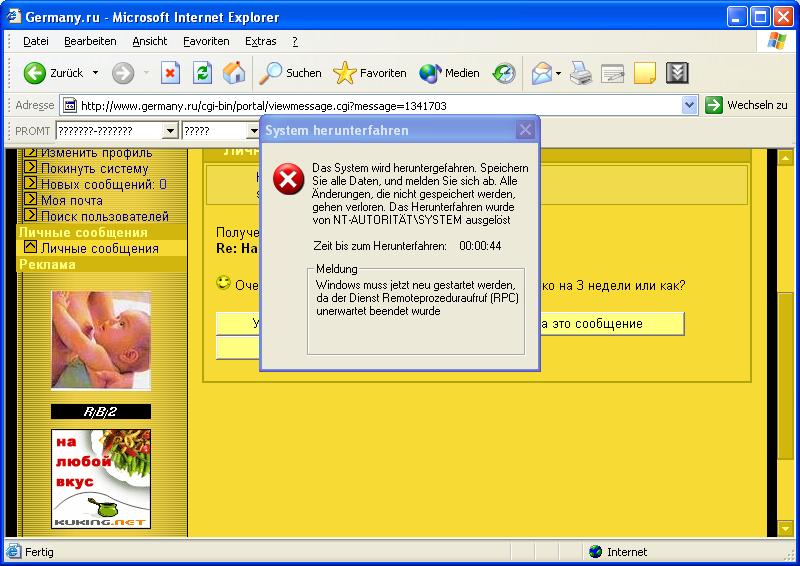Open the Поиск пользователей link

[x=105, y=216]
